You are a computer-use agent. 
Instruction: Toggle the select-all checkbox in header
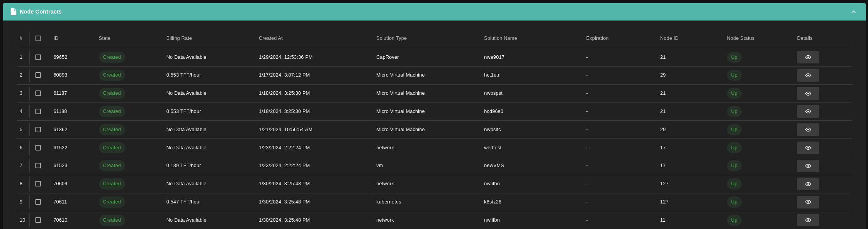click(38, 38)
